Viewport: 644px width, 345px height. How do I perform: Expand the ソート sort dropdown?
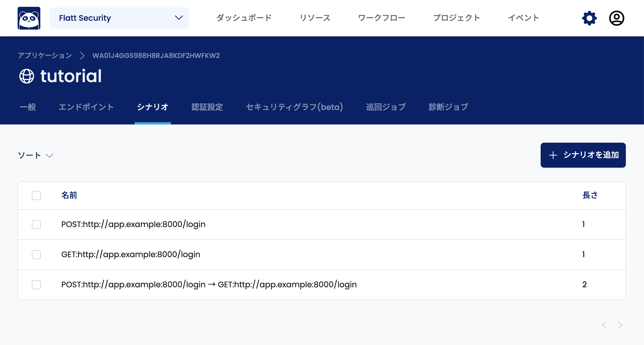pyautogui.click(x=36, y=155)
